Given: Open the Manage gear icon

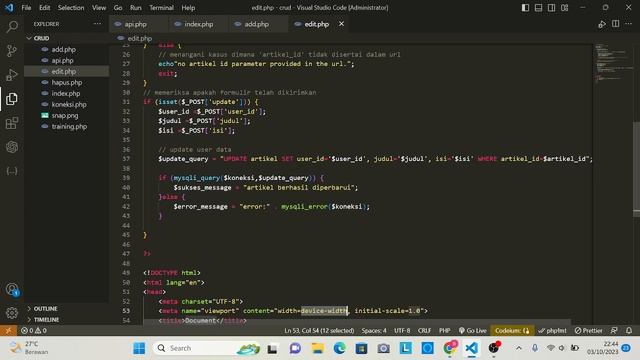Looking at the screenshot, I should pos(12,313).
